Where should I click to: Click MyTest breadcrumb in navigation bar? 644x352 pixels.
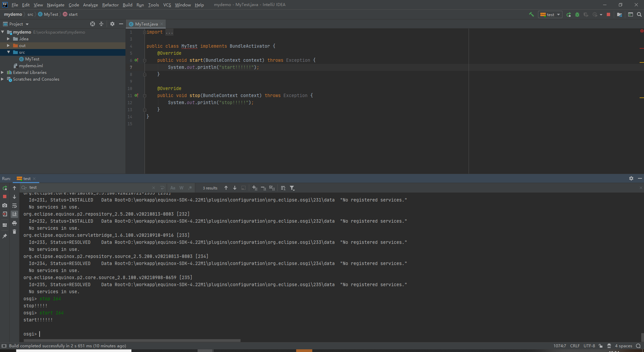tap(48, 14)
